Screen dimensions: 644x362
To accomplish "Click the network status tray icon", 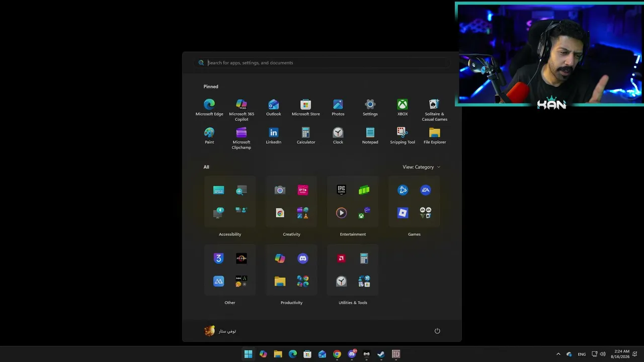I will coord(594,354).
